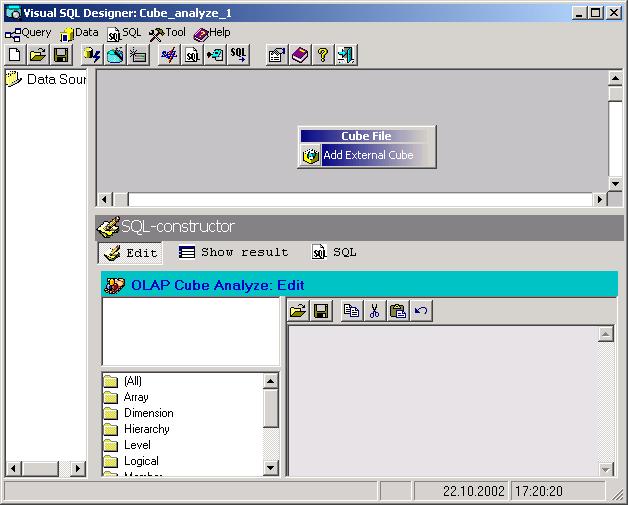Select the Hierarchy folder in the list
The height and width of the screenshot is (505, 628).
tap(146, 429)
